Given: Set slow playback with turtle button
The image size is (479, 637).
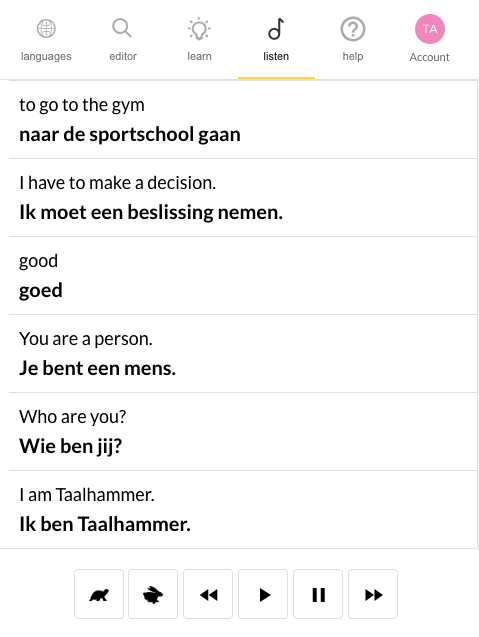Looking at the screenshot, I should point(99,594).
